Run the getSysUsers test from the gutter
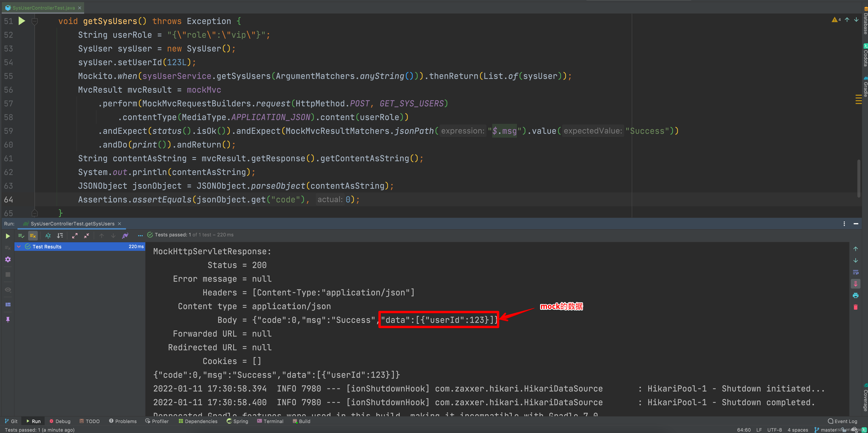The height and width of the screenshot is (433, 868). tap(22, 21)
